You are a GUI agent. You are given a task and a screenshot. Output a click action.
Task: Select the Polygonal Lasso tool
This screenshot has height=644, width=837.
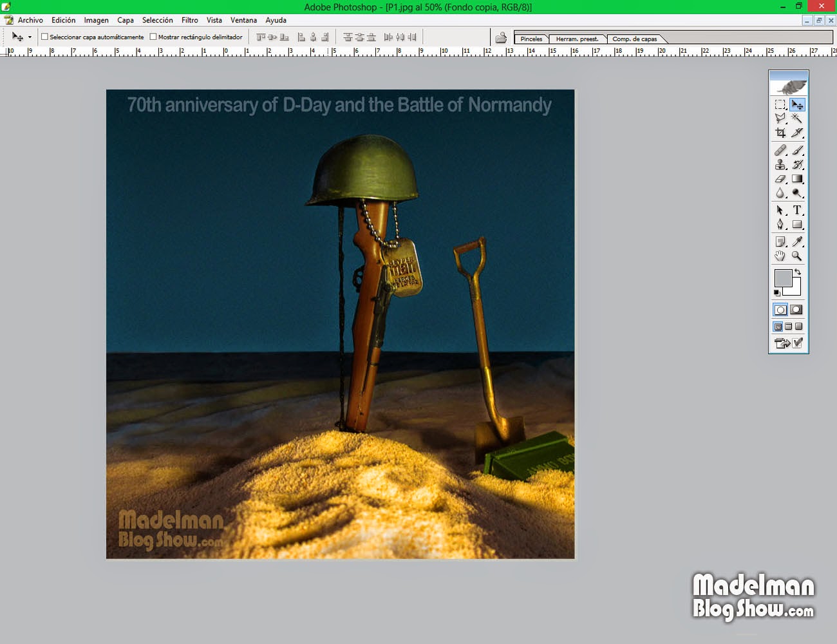coord(780,118)
